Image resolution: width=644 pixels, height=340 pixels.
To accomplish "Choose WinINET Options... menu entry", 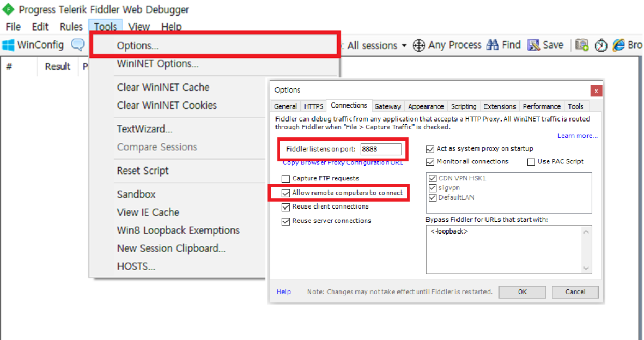I will click(x=214, y=64).
